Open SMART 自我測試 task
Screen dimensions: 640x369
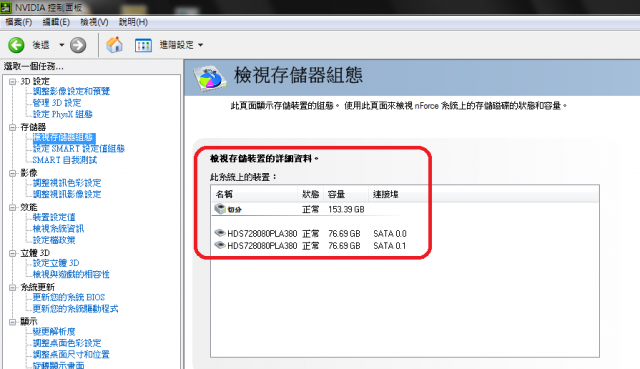tap(65, 160)
